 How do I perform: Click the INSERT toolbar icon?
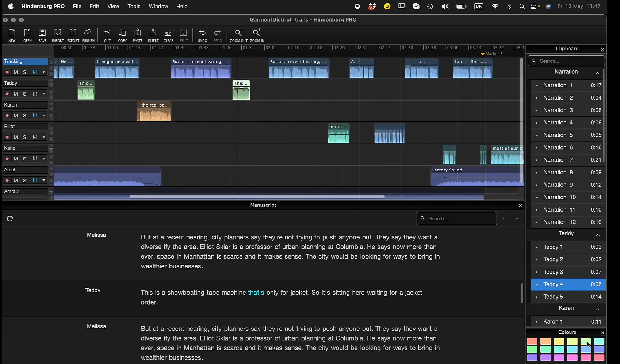(x=153, y=35)
